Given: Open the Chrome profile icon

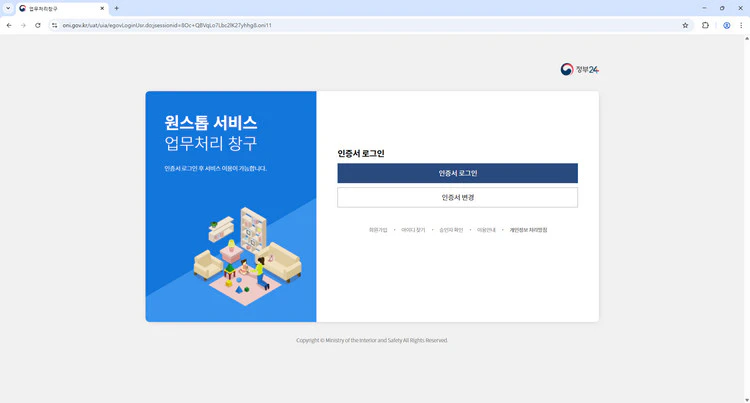Looking at the screenshot, I should (727, 25).
